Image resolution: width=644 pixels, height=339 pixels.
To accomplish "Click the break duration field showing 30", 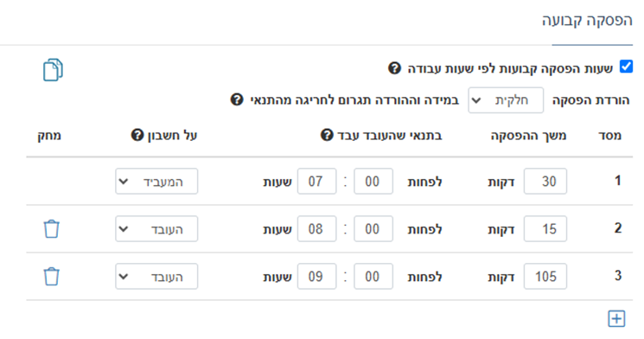I will [x=545, y=182].
